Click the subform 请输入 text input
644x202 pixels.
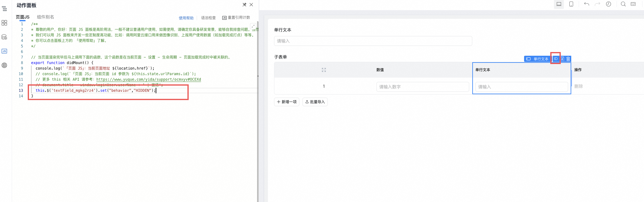(x=522, y=87)
